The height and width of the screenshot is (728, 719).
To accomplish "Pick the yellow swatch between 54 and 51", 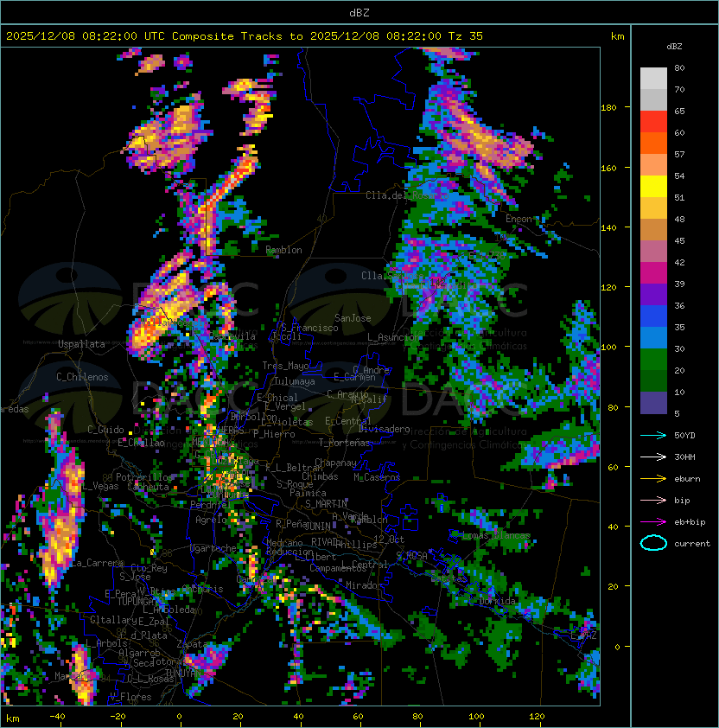I will click(x=653, y=187).
